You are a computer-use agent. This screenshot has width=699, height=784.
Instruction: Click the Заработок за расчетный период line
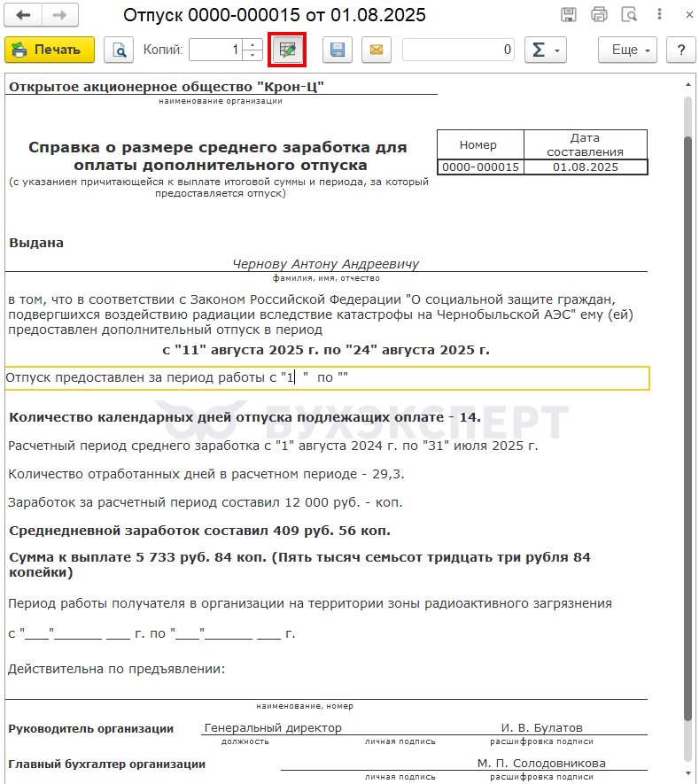[x=205, y=502]
